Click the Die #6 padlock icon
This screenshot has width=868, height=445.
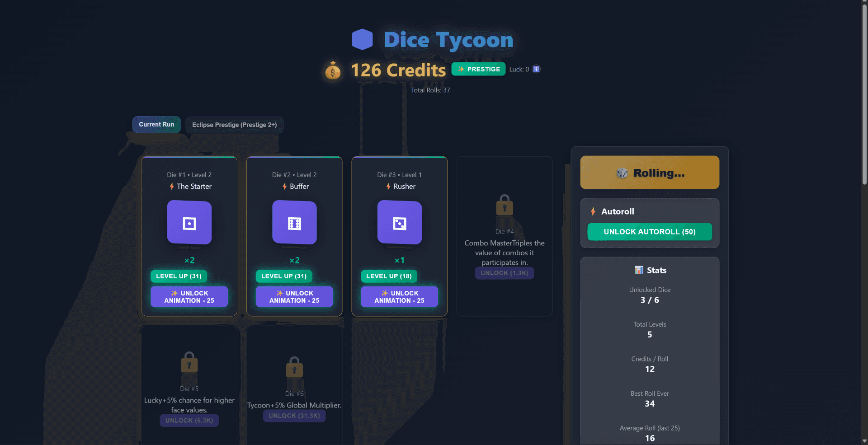click(x=294, y=367)
